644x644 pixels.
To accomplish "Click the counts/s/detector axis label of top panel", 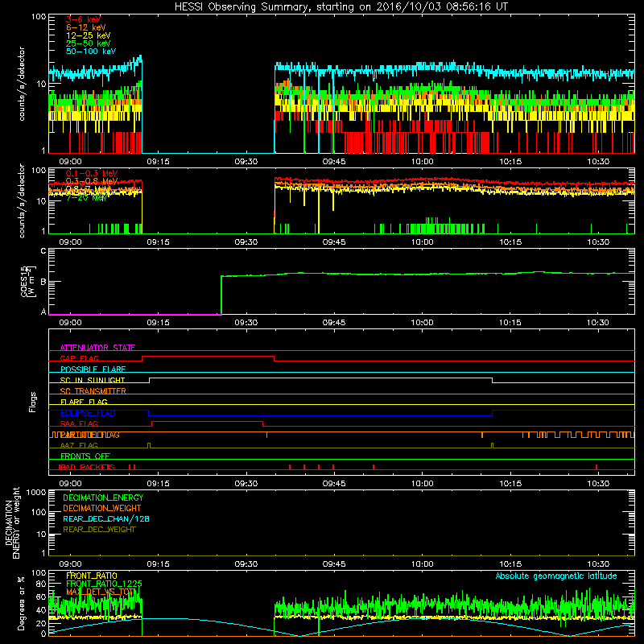I will click(22, 84).
